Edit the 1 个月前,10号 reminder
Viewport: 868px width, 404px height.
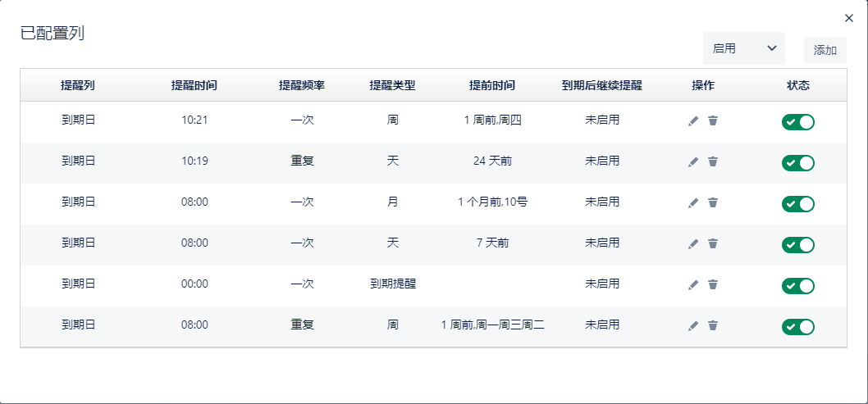[x=693, y=202]
